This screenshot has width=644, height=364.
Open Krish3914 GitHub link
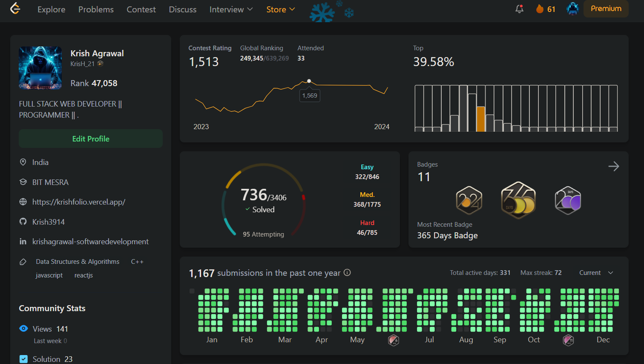click(x=49, y=222)
